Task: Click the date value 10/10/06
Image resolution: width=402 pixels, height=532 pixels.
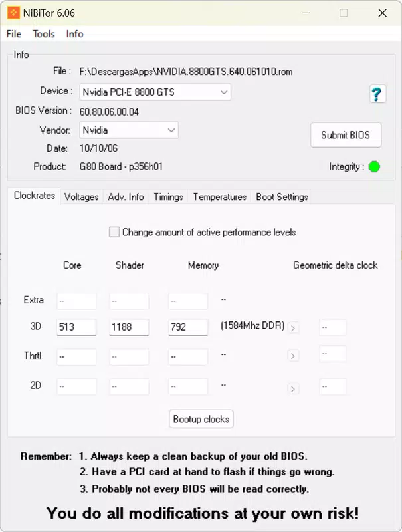Action: pyautogui.click(x=98, y=148)
